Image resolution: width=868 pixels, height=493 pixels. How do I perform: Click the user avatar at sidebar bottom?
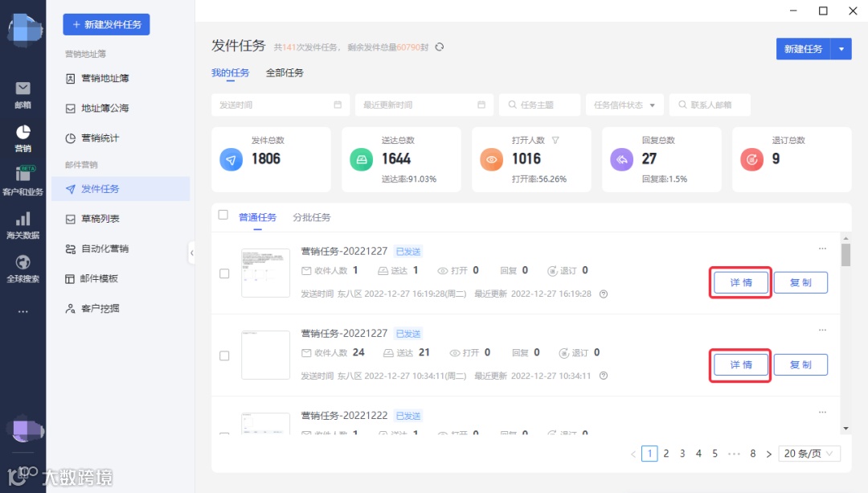click(25, 429)
